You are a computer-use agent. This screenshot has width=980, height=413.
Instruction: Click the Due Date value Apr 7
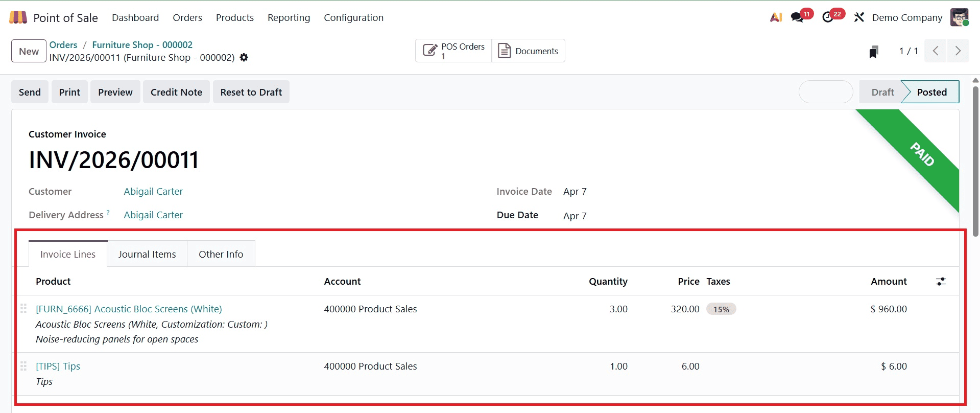pos(575,216)
